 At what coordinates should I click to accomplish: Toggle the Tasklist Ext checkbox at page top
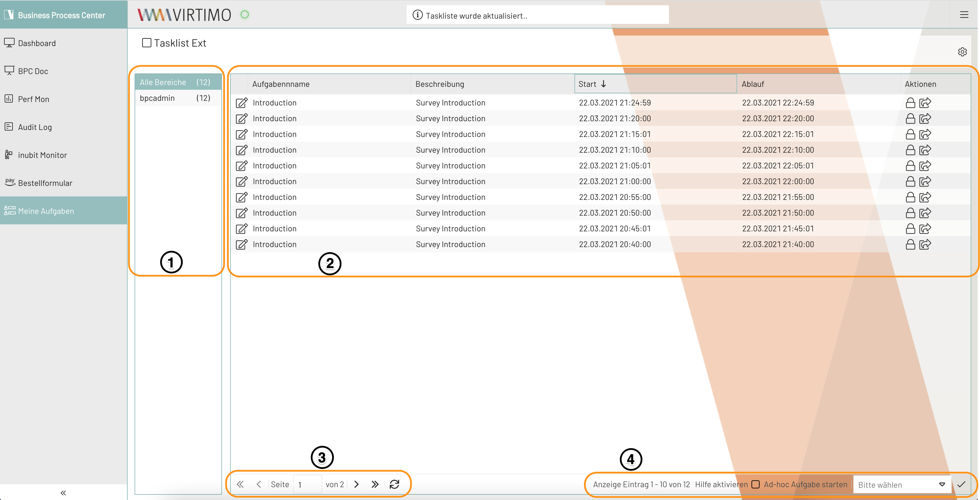[145, 43]
